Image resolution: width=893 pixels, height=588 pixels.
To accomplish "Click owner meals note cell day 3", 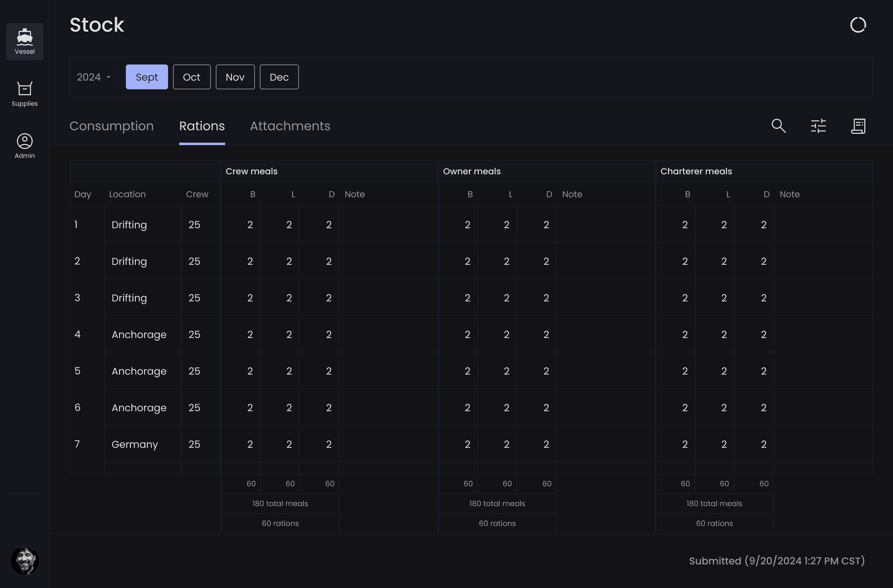I will 606,297.
